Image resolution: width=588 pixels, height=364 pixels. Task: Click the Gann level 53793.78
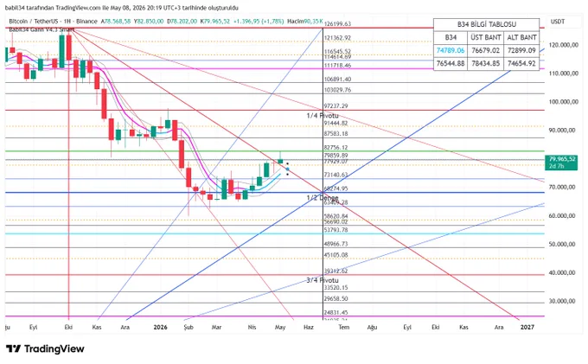336,230
